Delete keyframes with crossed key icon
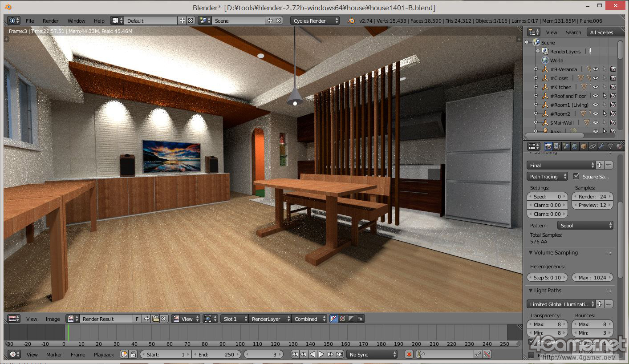The height and width of the screenshot is (364, 629). click(487, 354)
